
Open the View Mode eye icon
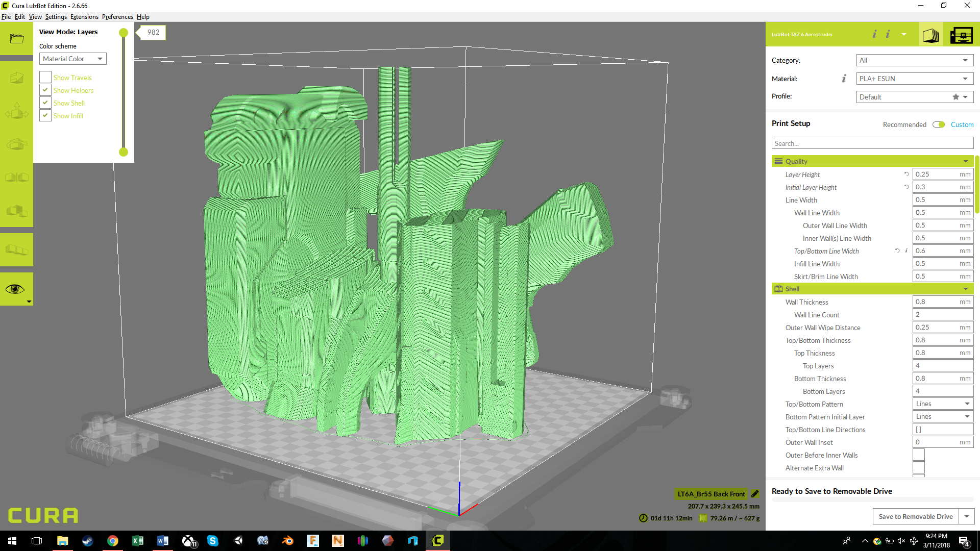15,289
